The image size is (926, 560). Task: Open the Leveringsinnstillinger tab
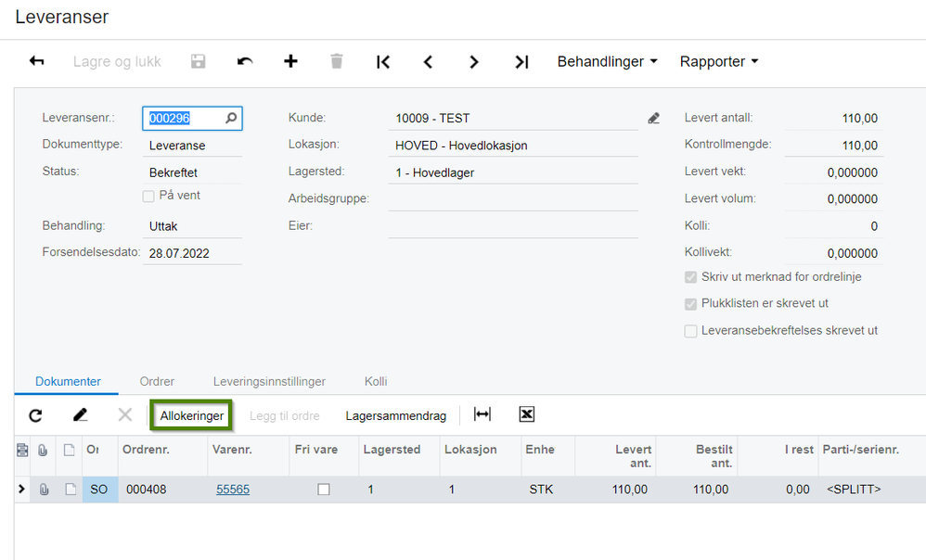(269, 381)
